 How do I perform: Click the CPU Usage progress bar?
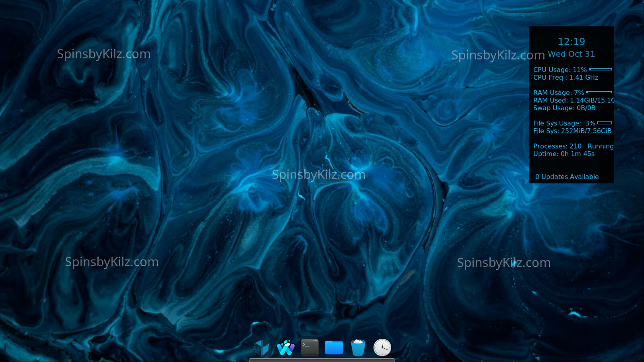600,70
